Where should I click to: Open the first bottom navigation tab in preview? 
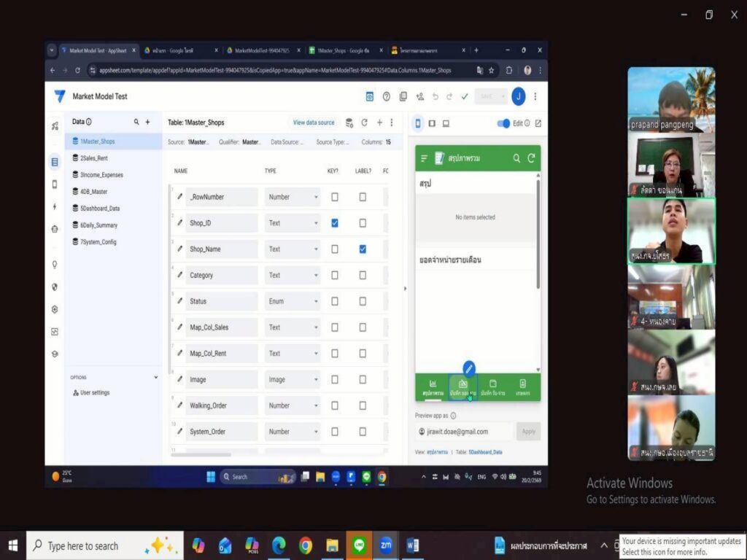(433, 388)
